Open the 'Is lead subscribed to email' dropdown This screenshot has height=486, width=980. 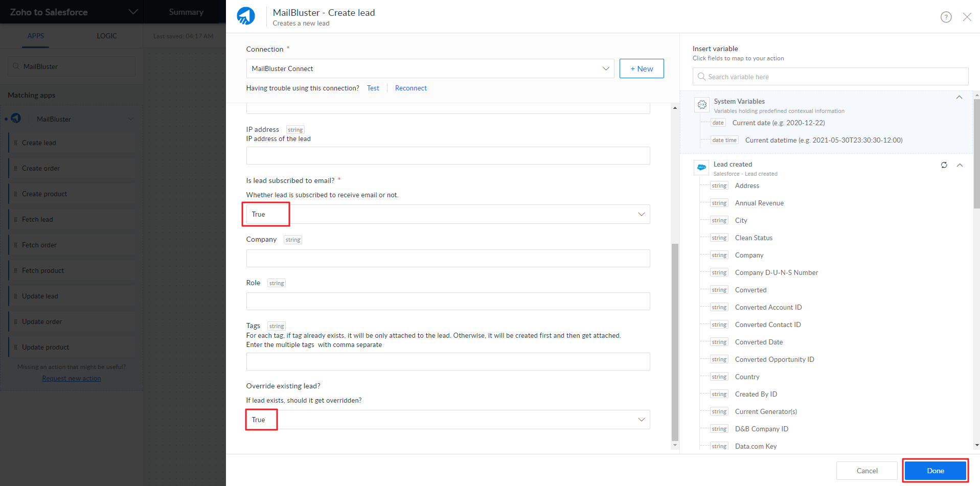click(x=641, y=214)
